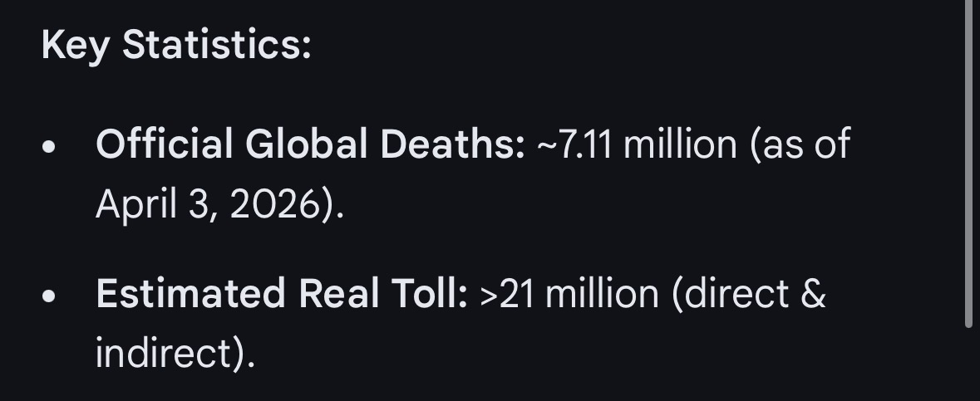This screenshot has height=401, width=980.
Task: Click the word "Key" in the heading
Action: pos(75,45)
